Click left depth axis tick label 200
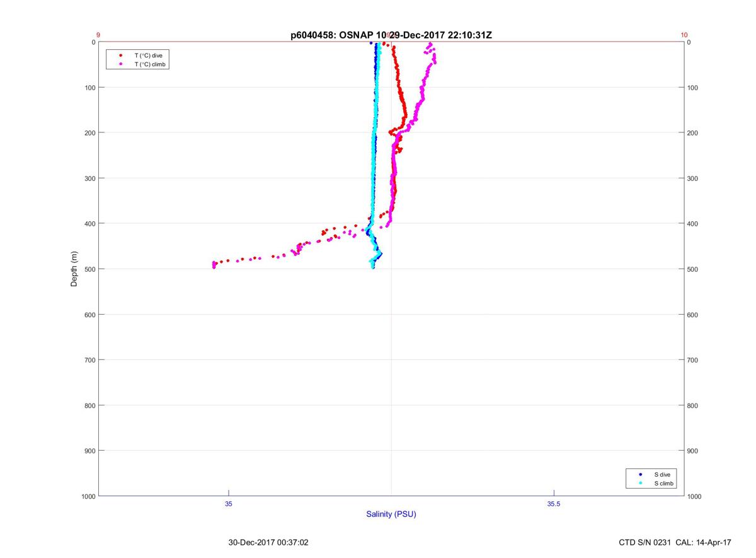Screen dimensions: 756x558 (x=90, y=133)
